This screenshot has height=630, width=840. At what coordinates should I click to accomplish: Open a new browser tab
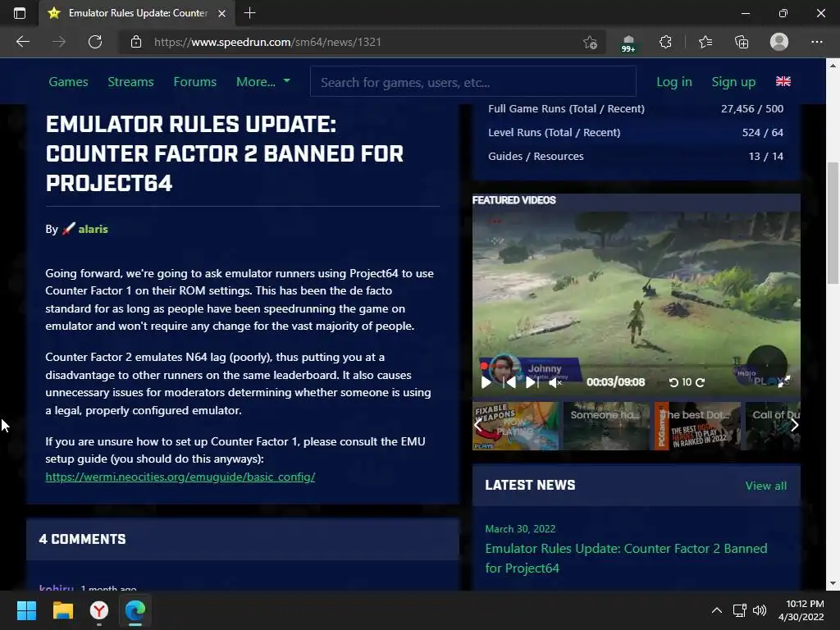tap(249, 13)
